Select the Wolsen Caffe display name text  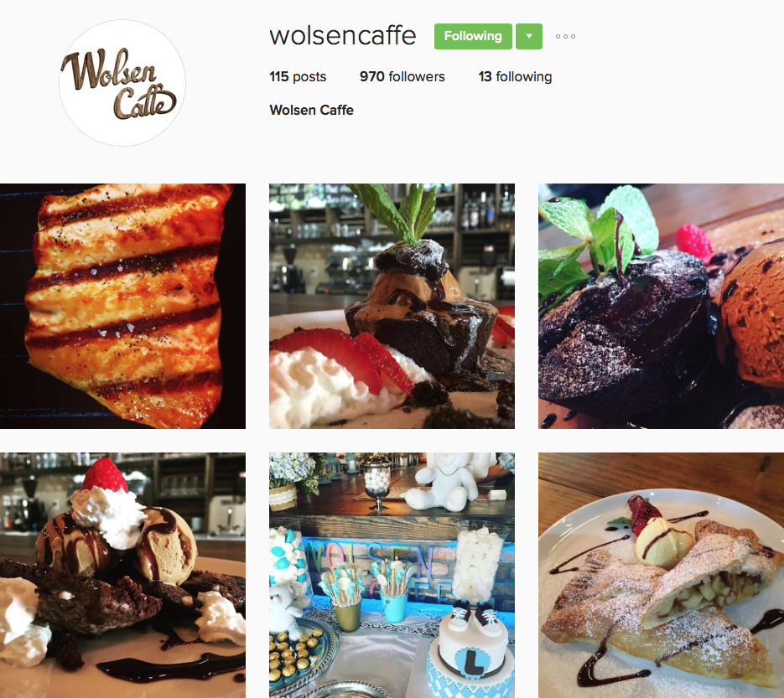click(x=311, y=110)
